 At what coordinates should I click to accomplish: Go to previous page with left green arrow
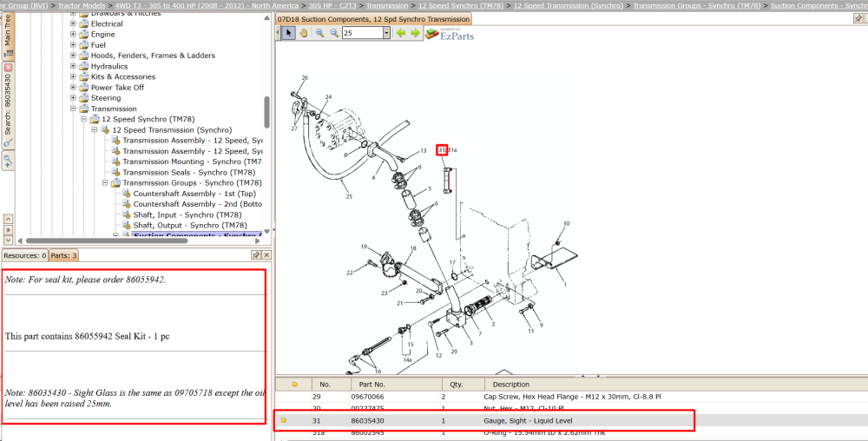click(401, 33)
